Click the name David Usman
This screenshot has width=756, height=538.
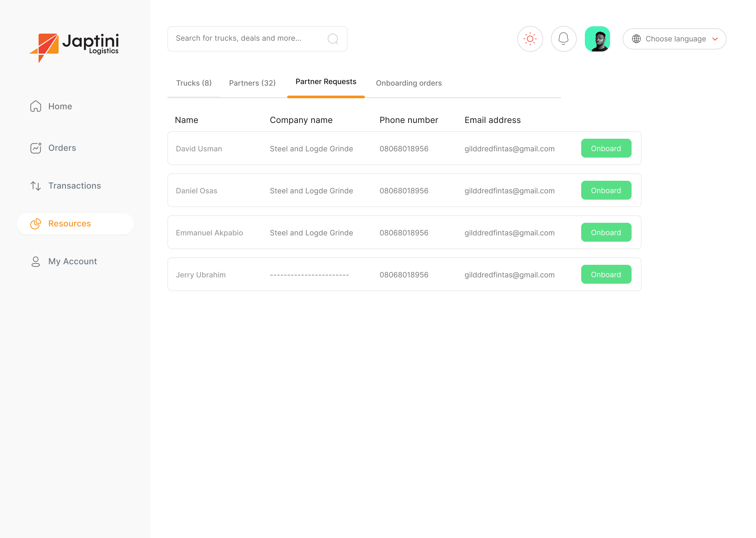[199, 149]
